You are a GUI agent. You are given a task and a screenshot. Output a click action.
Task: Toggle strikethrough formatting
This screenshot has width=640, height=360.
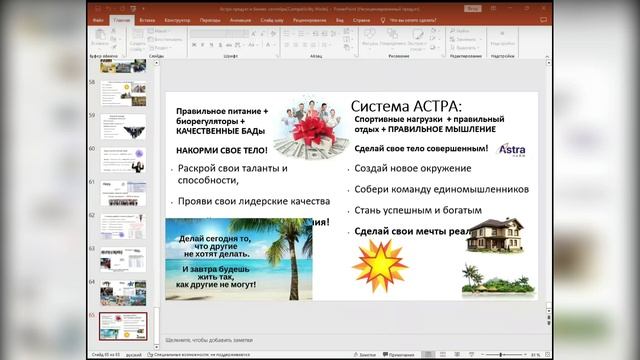pos(229,45)
